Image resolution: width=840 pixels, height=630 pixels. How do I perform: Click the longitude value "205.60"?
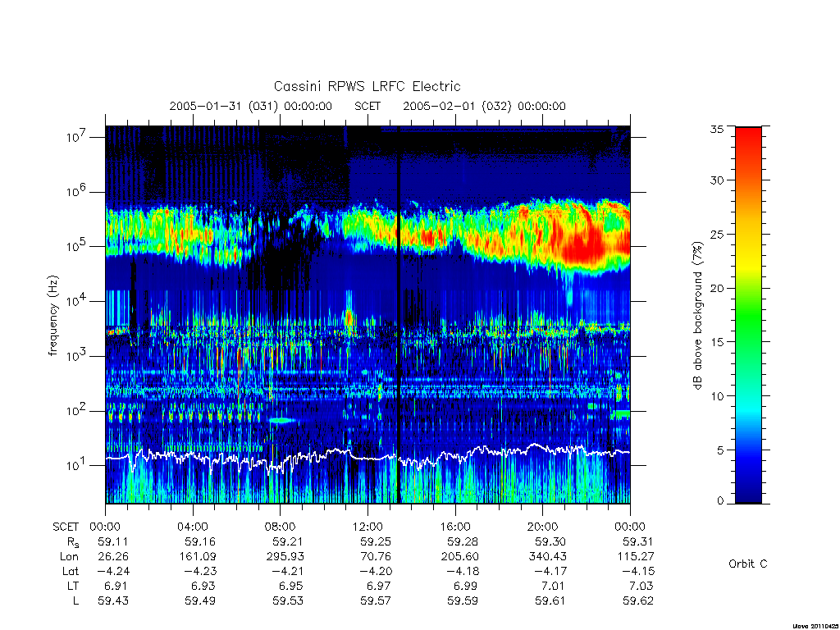[x=459, y=557]
